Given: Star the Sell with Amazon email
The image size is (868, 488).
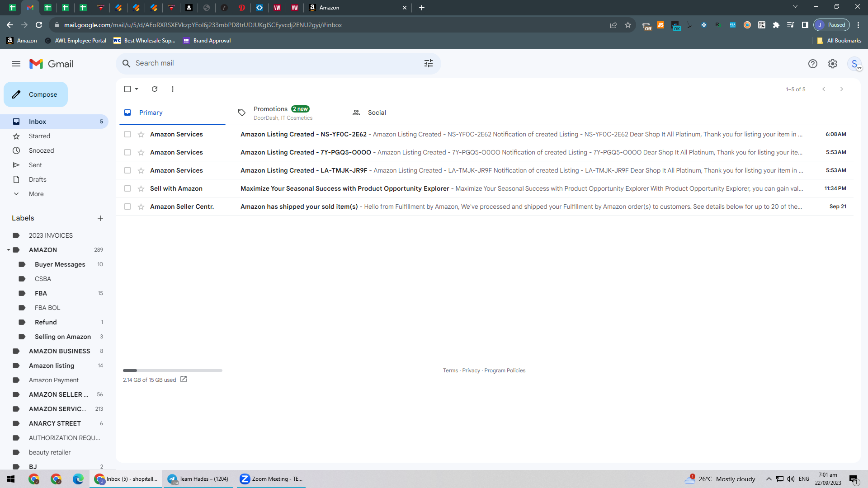Looking at the screenshot, I should point(141,188).
